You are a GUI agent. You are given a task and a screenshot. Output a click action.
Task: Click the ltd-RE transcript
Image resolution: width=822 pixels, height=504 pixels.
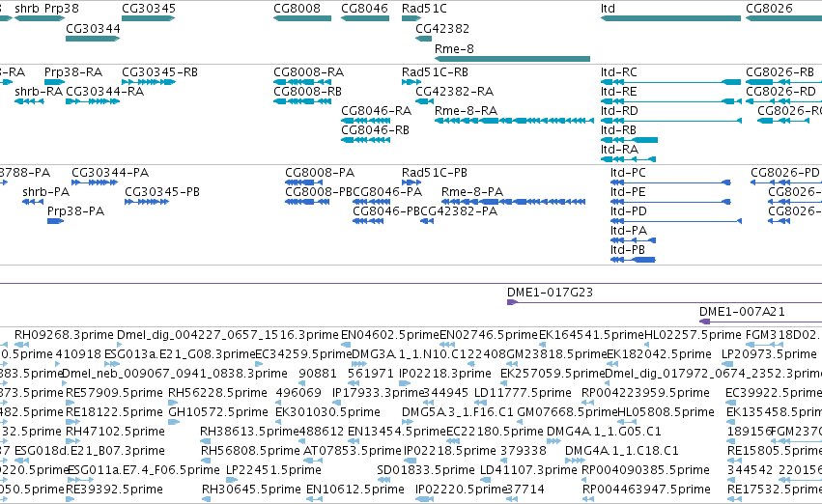point(670,101)
